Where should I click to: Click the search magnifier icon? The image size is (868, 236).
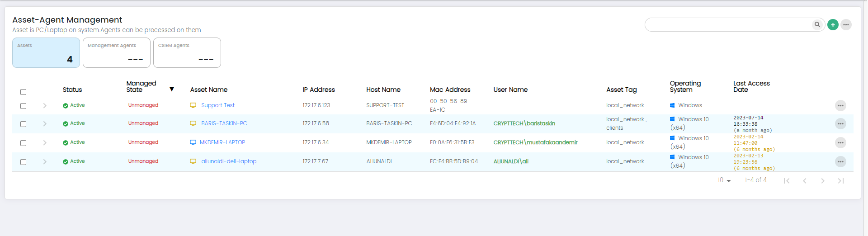817,25
